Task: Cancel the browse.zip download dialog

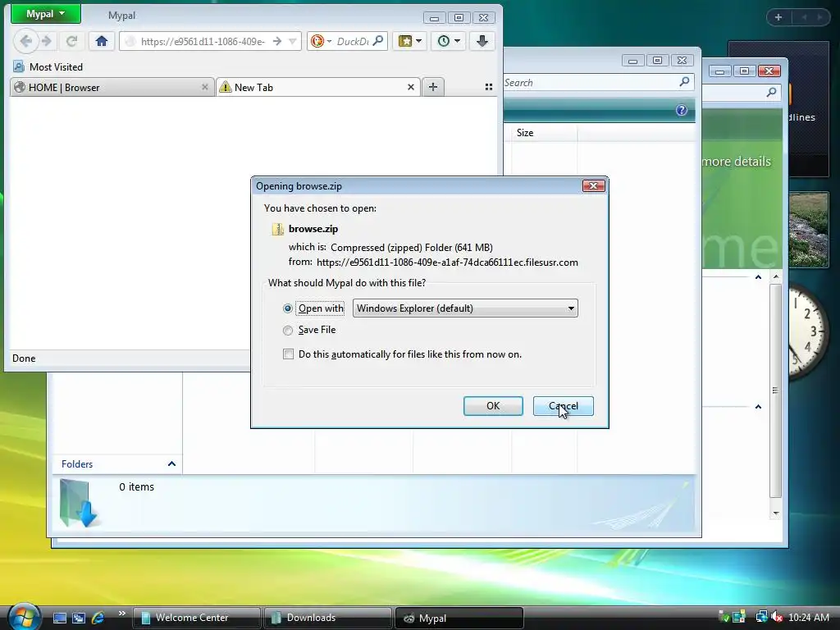Action: click(563, 406)
